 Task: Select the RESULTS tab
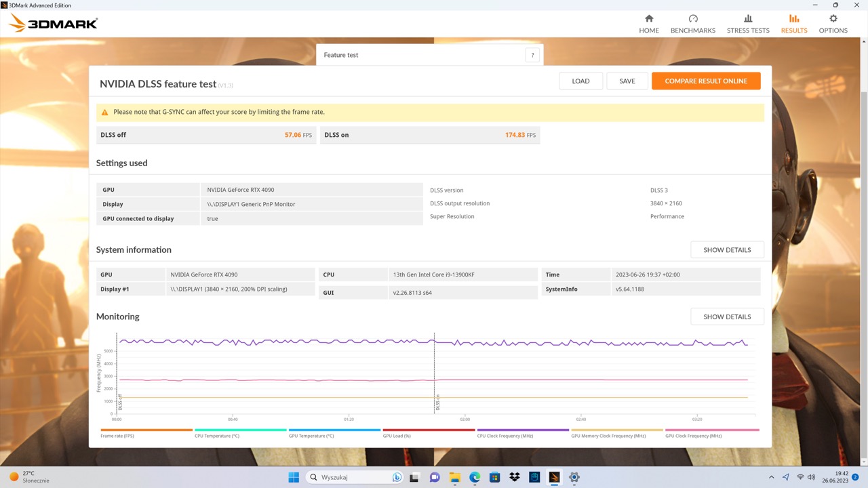coord(794,24)
